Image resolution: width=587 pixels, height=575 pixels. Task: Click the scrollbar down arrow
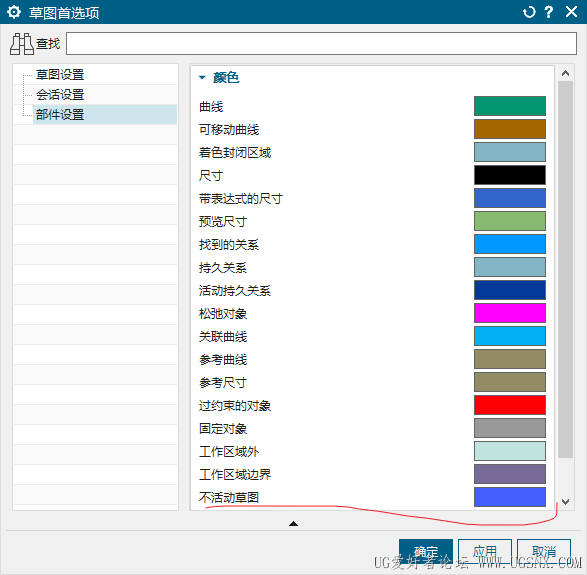tap(565, 502)
